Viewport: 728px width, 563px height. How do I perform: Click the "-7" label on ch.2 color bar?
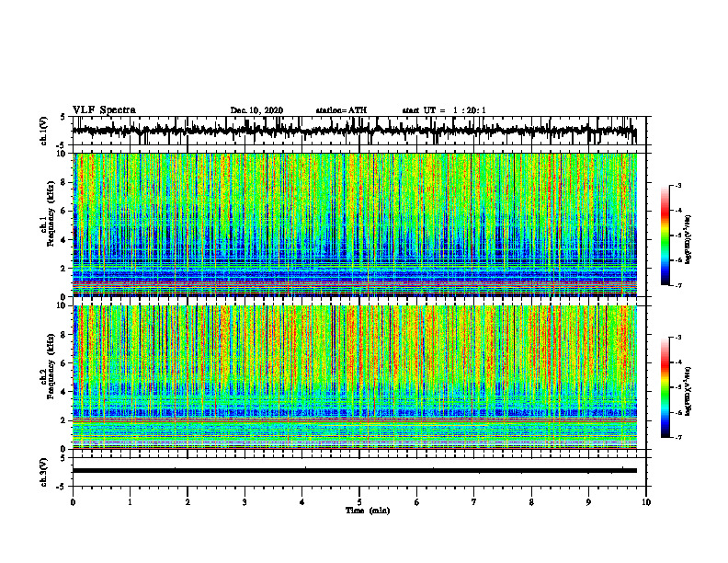tap(678, 437)
